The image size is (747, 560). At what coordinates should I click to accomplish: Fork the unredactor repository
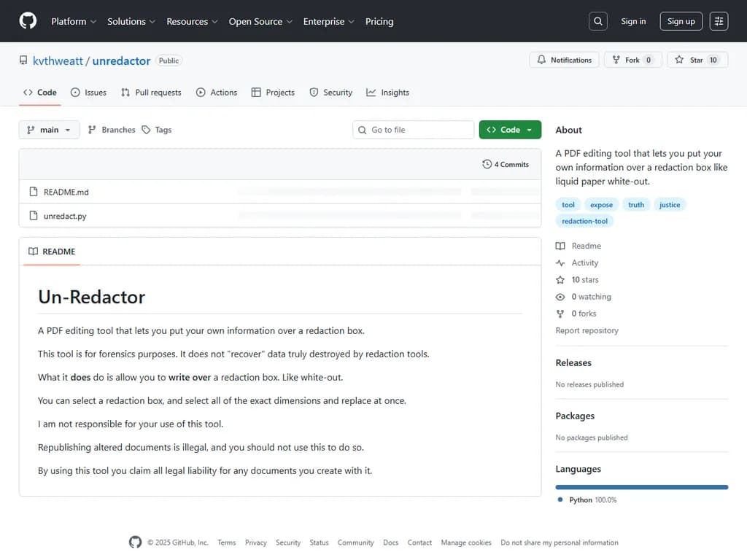coord(632,60)
